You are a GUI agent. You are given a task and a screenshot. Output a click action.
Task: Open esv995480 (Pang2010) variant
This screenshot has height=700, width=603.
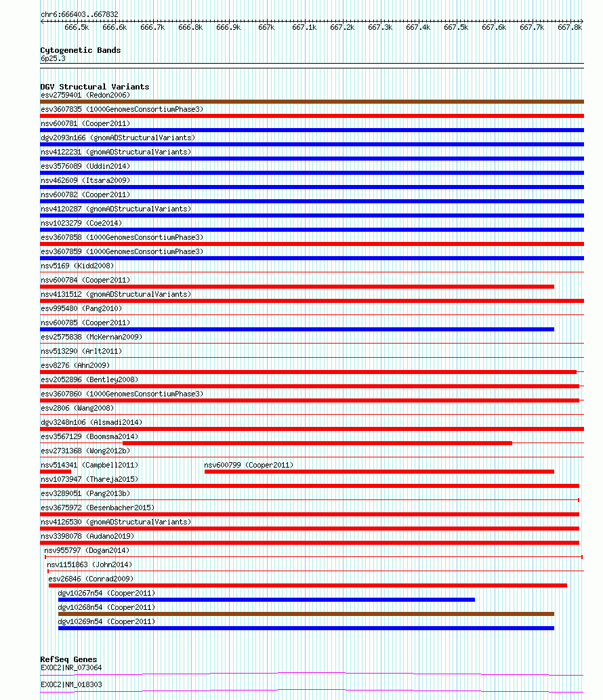pyautogui.click(x=81, y=309)
